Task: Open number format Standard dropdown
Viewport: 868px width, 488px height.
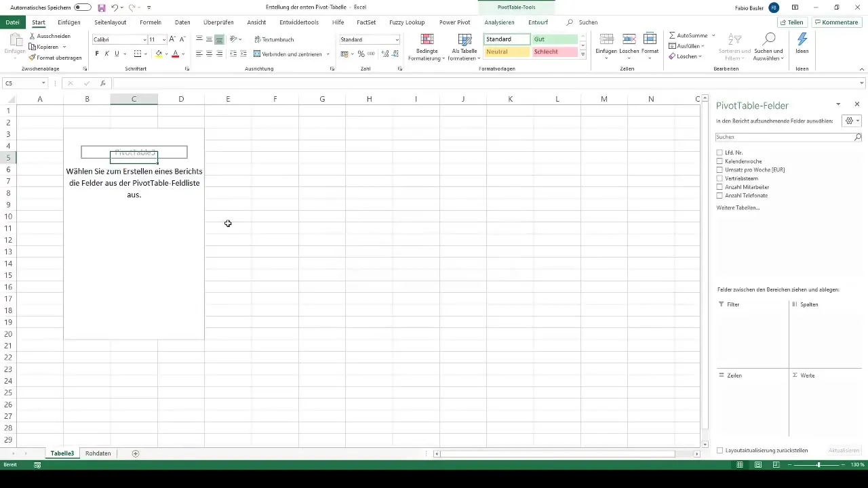Action: click(x=397, y=40)
